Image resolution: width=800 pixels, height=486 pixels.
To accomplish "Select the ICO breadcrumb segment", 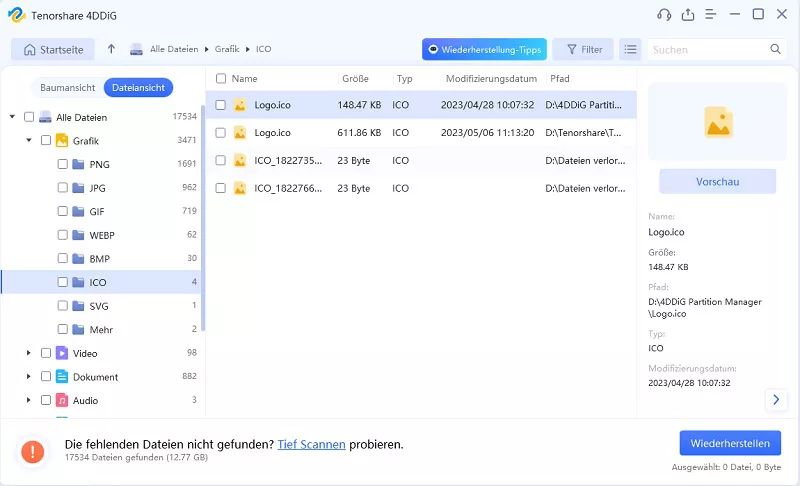I will tap(263, 49).
